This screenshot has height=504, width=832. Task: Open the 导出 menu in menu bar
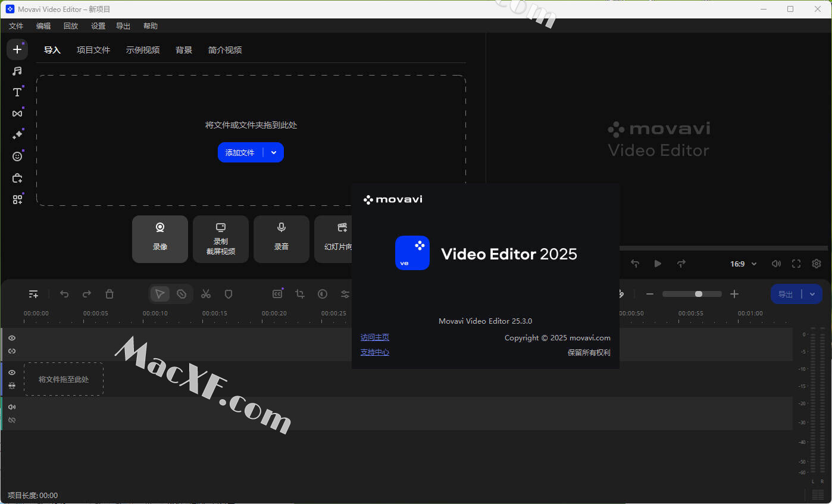click(x=123, y=26)
